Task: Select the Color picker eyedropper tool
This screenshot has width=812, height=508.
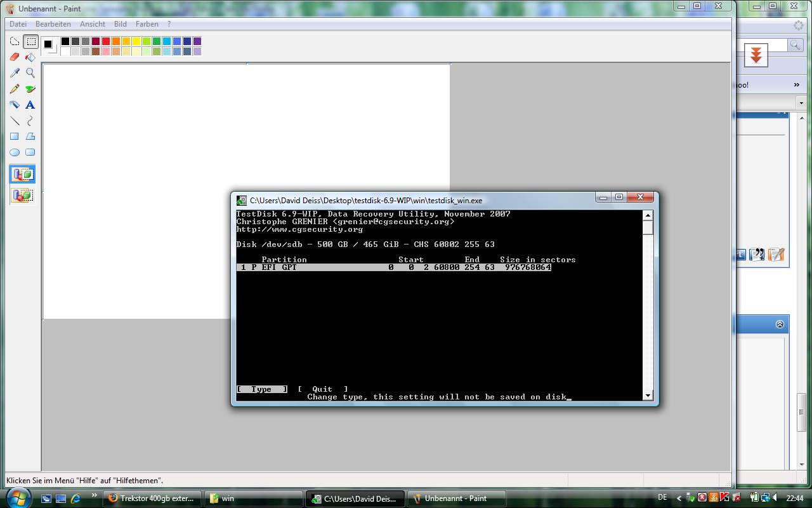Action: pos(15,73)
